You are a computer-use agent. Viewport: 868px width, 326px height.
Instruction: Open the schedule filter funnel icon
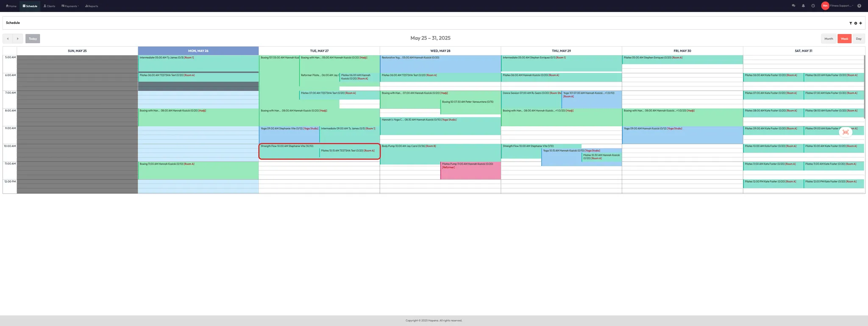click(x=850, y=23)
